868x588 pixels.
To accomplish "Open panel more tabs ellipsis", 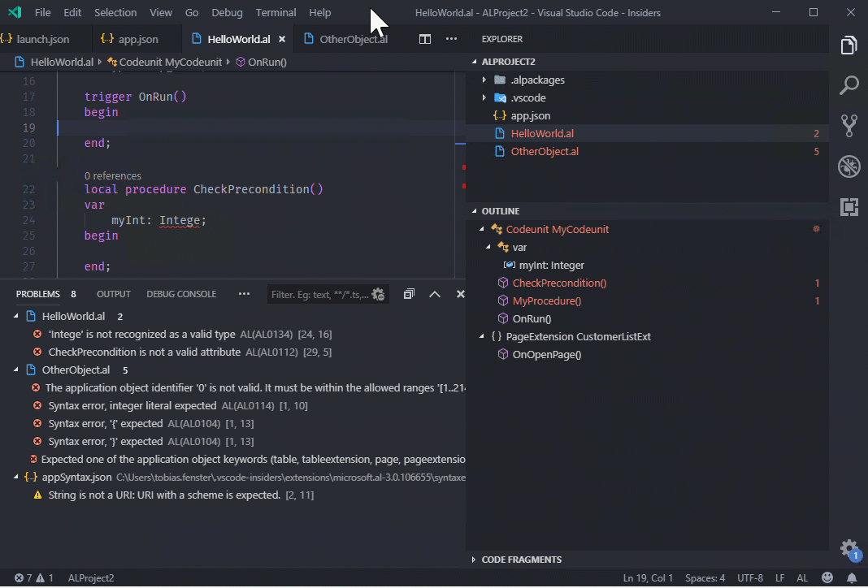I will tap(244, 294).
